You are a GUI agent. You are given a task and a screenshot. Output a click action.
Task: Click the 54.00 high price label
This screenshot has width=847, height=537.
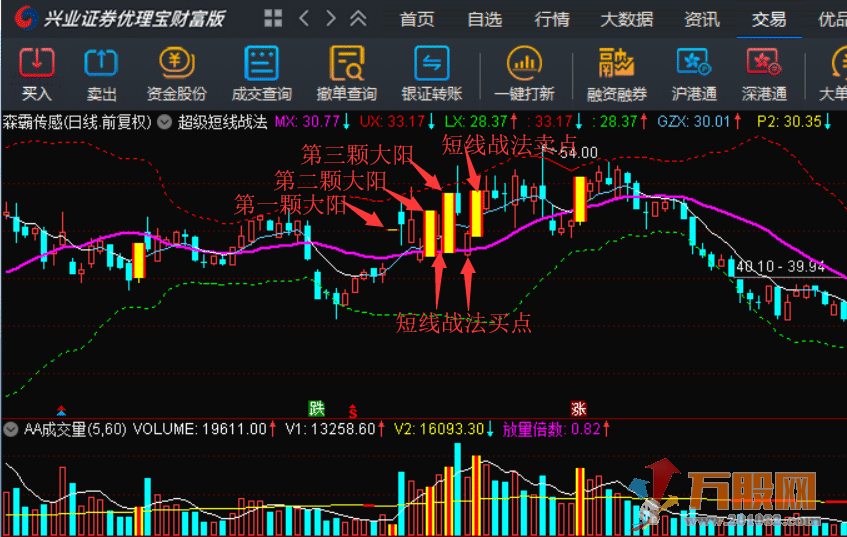click(x=579, y=153)
